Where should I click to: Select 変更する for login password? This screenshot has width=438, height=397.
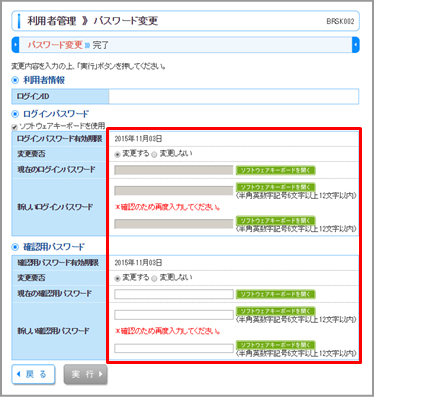pyautogui.click(x=117, y=154)
